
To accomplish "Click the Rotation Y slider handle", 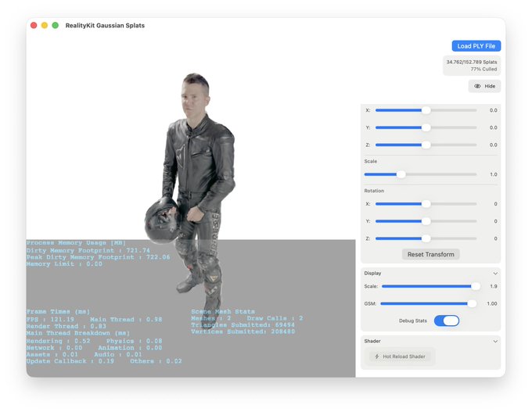I will (426, 221).
